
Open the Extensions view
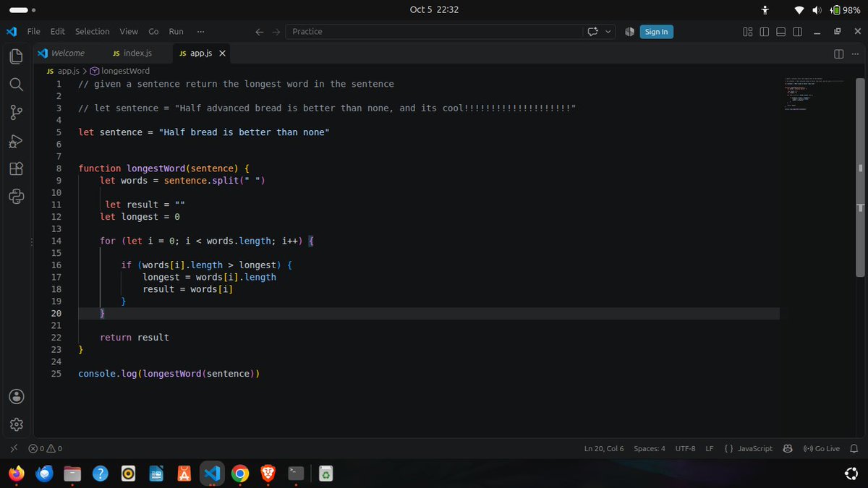tap(16, 169)
